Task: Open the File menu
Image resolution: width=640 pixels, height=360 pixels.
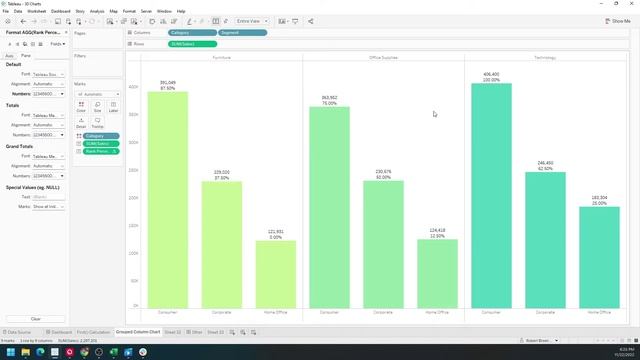Action: [x=6, y=11]
